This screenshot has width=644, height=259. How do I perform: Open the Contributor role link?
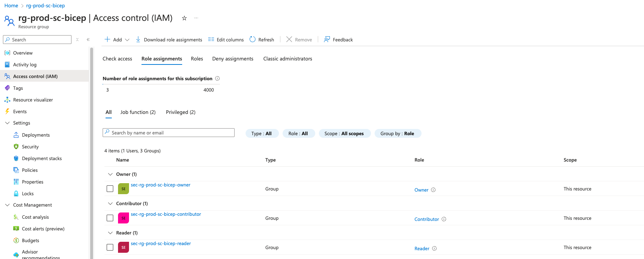point(427,219)
